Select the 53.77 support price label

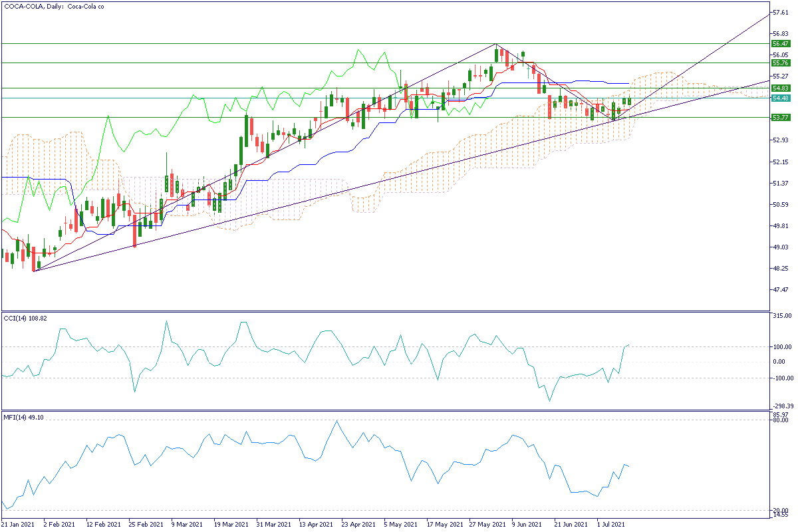(x=779, y=117)
